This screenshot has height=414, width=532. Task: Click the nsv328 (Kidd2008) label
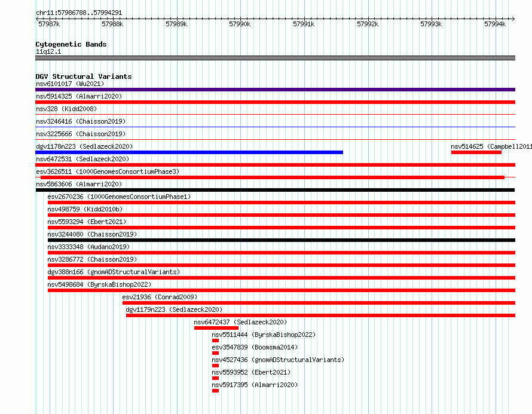[x=66, y=109]
